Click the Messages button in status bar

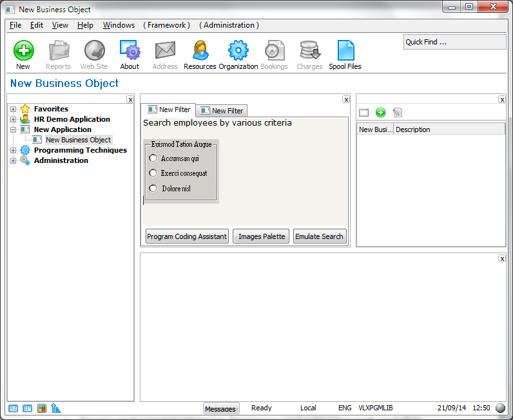tap(220, 408)
